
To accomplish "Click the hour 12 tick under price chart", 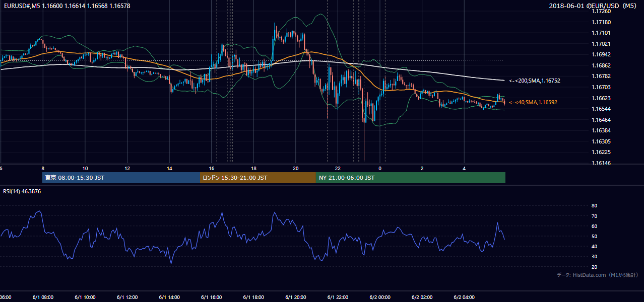I will pyautogui.click(x=127, y=168).
